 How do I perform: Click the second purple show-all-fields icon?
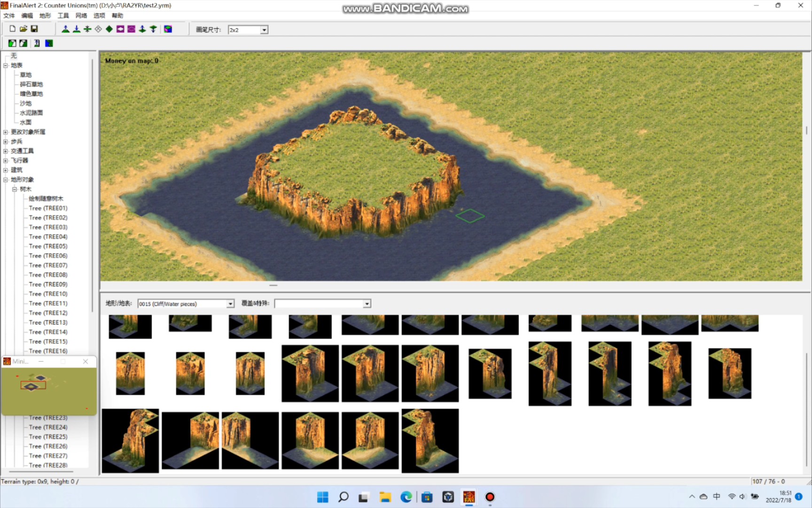pos(131,29)
